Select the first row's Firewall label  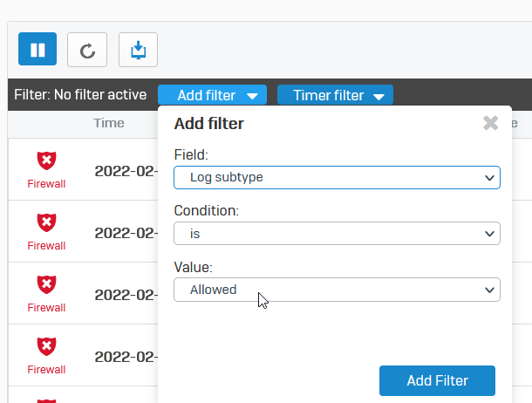[x=46, y=184]
